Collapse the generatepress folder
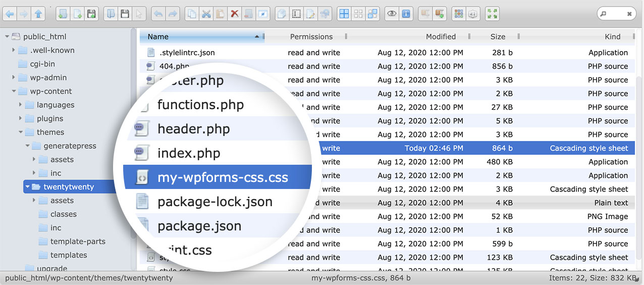The width and height of the screenshot is (644, 285). click(27, 146)
